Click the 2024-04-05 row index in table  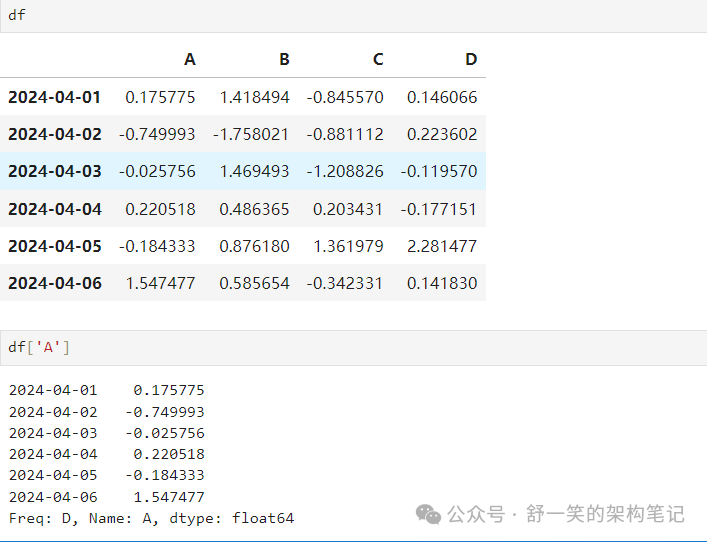tap(54, 246)
